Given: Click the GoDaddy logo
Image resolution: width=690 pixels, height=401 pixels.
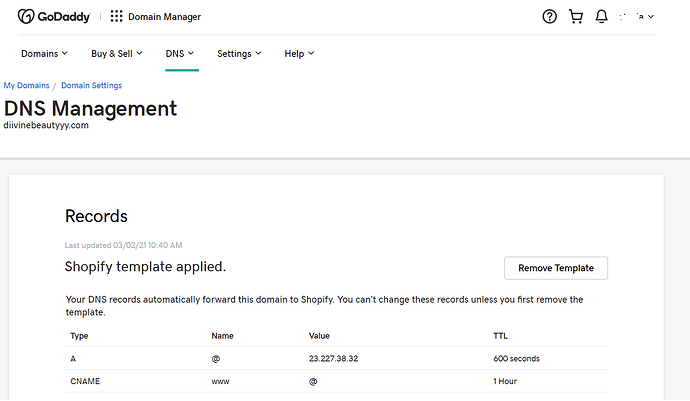Looking at the screenshot, I should [x=54, y=16].
